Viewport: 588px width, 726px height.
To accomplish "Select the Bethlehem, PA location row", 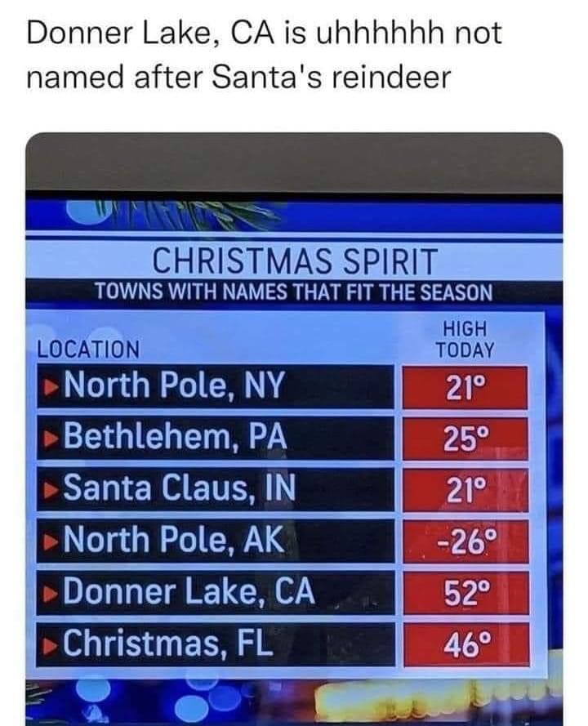I will (216, 439).
